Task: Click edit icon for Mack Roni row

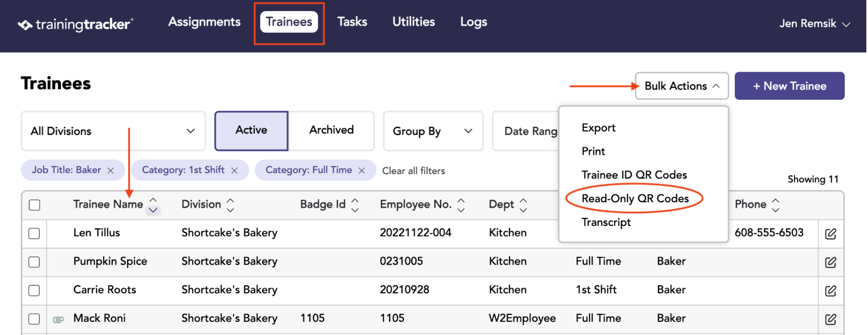Action: pyautogui.click(x=830, y=319)
